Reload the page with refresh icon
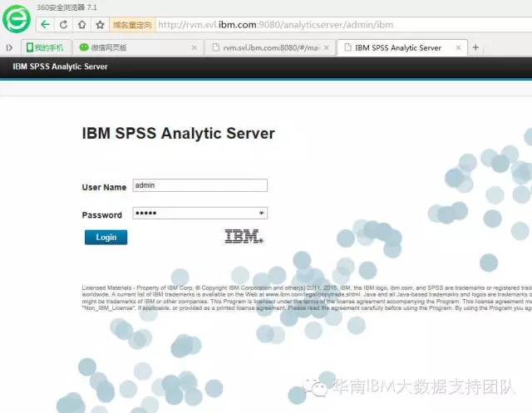532x413 pixels. (63, 25)
